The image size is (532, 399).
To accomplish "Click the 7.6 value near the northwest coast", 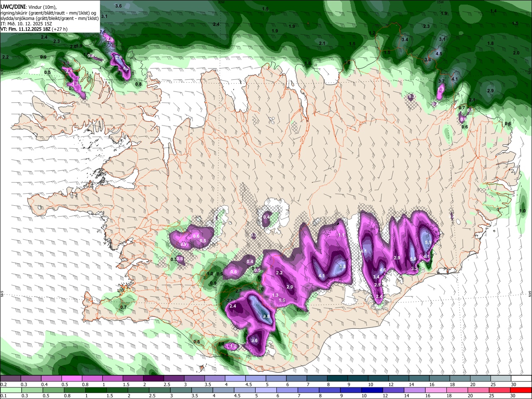I will click(x=103, y=32).
